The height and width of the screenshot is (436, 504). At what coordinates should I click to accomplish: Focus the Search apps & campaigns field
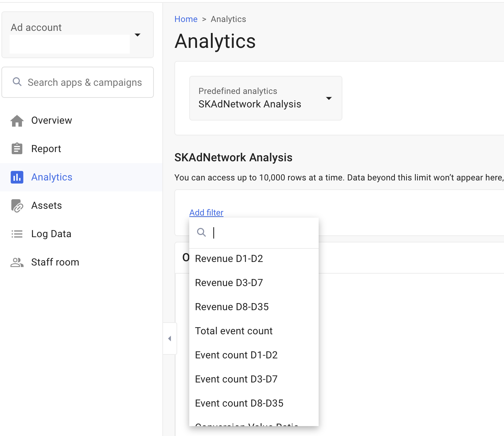point(85,83)
